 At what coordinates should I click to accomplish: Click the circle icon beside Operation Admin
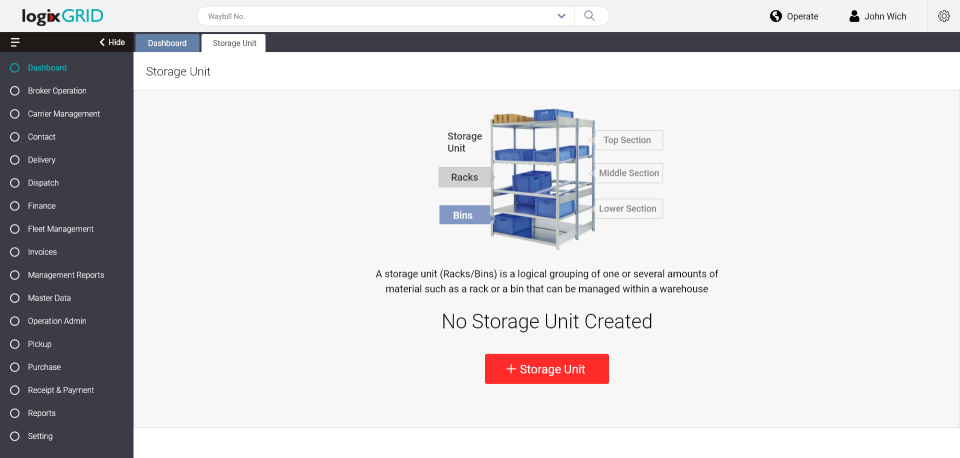click(15, 321)
